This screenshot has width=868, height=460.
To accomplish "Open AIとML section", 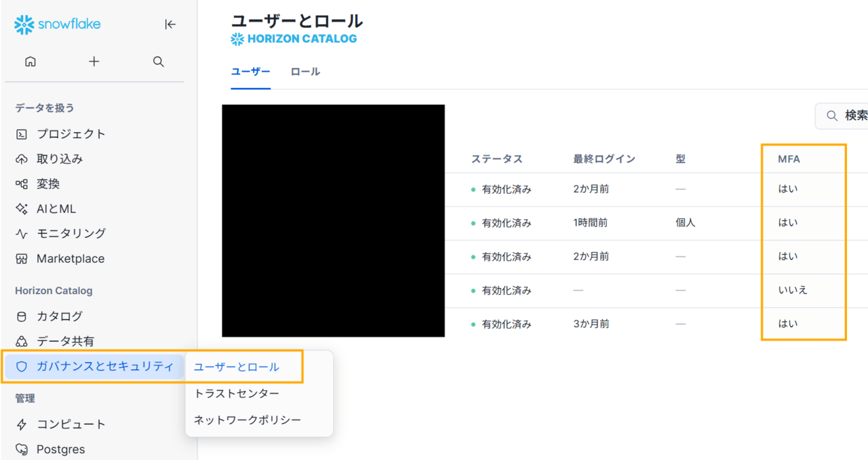I will pyautogui.click(x=56, y=209).
